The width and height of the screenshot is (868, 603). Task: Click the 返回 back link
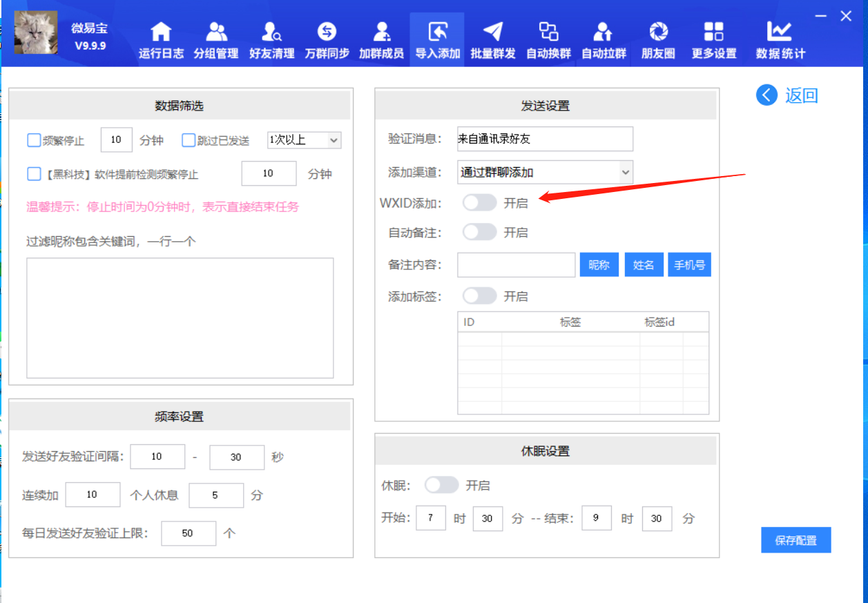click(788, 95)
